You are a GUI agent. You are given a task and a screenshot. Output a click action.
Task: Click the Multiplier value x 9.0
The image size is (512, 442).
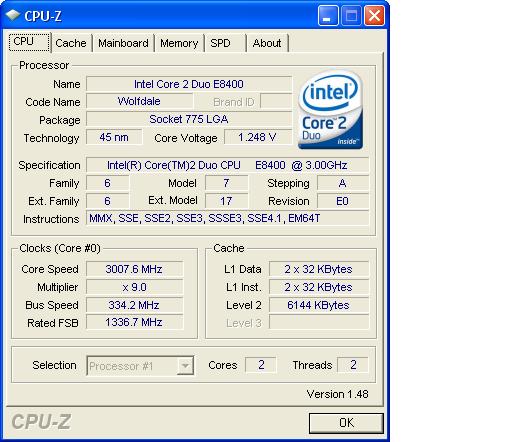click(134, 287)
